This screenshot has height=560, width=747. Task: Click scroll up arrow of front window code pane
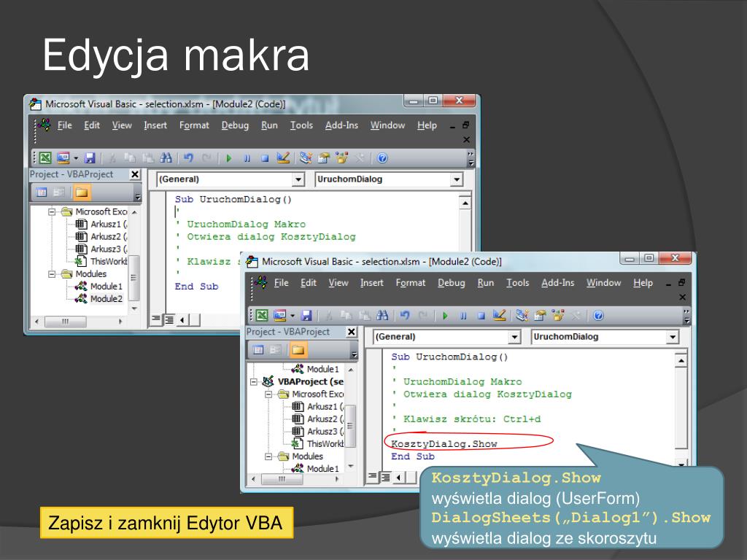point(681,361)
